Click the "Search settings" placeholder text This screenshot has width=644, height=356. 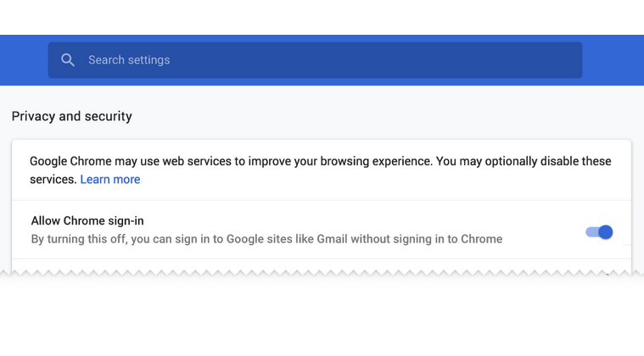point(129,60)
